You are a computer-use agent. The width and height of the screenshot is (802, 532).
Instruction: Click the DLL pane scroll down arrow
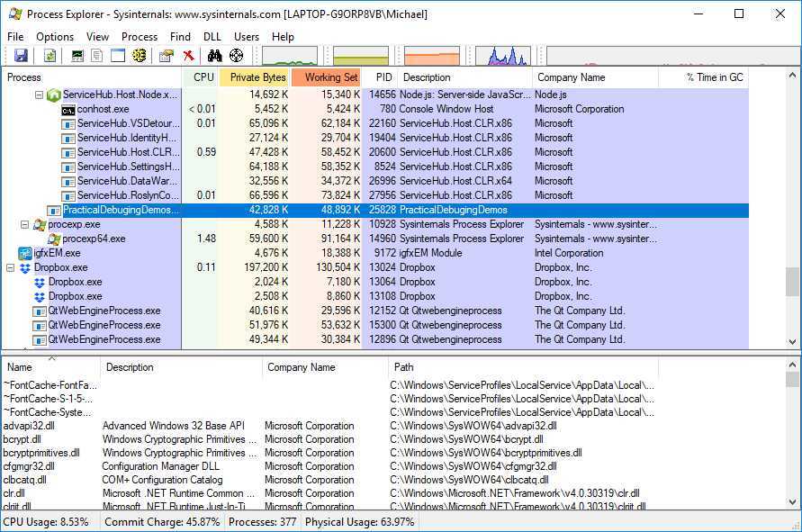tap(792, 501)
